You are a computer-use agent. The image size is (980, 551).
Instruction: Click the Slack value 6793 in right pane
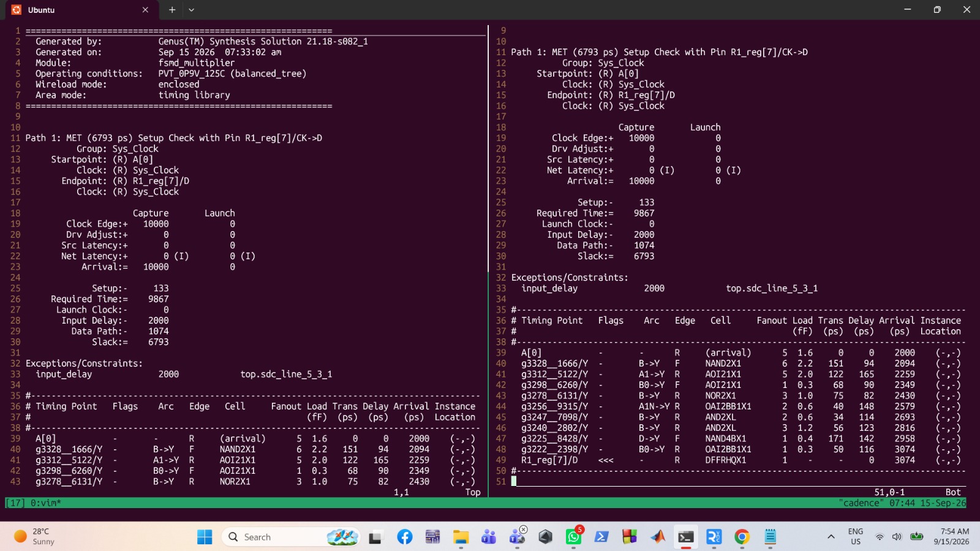(644, 256)
